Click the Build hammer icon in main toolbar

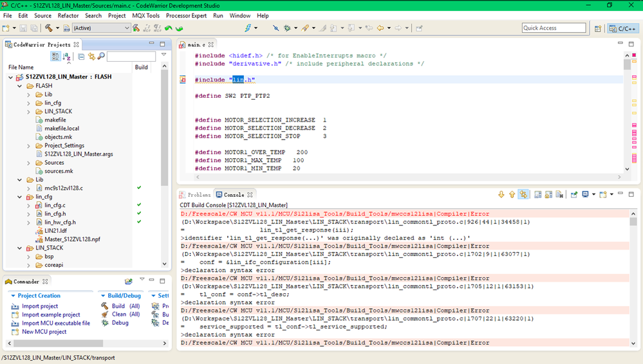point(48,28)
